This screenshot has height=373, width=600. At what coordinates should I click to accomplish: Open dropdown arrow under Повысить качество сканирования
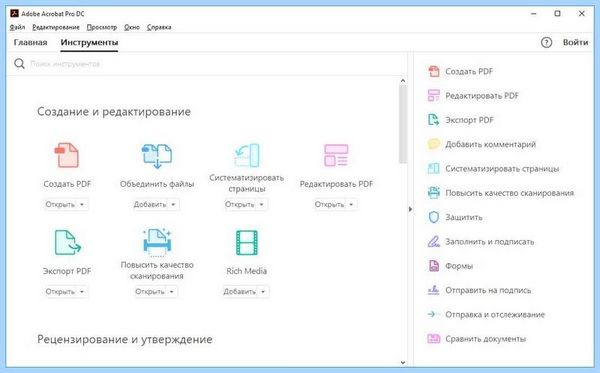171,292
